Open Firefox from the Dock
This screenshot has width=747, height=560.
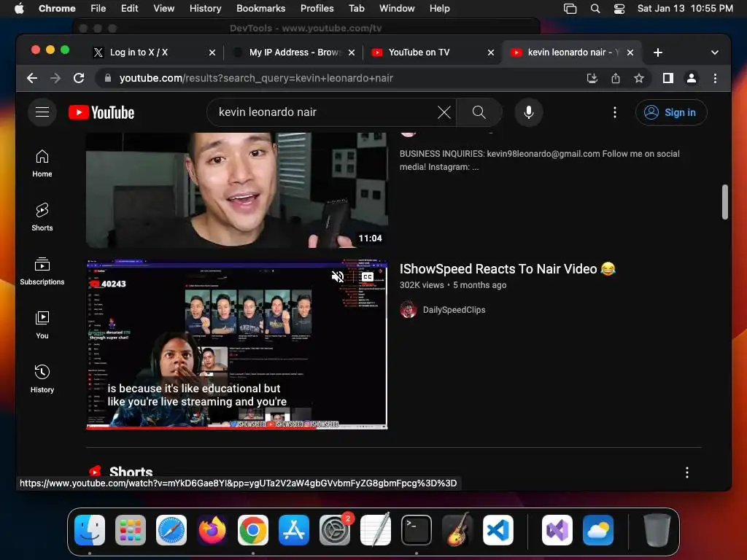coord(212,530)
